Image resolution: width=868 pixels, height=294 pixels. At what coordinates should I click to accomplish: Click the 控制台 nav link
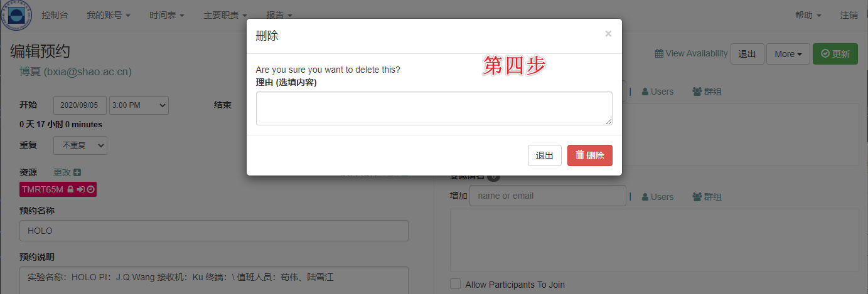[x=55, y=15]
